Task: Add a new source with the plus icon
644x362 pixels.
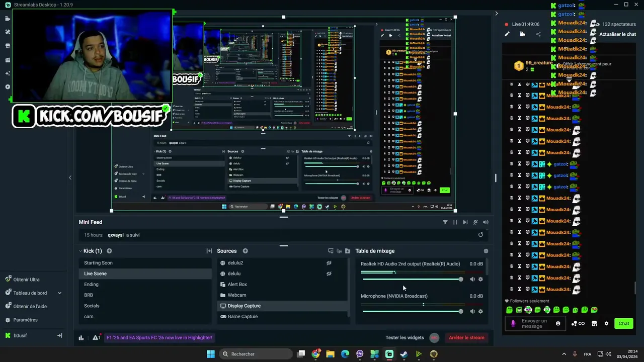Action: coord(245,251)
